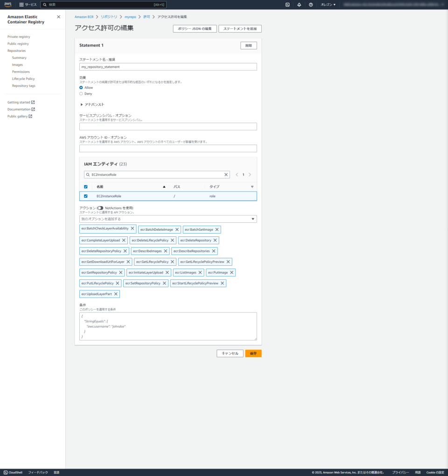Click the 保存 button to save changes
This screenshot has height=476, width=448.
coord(253,353)
